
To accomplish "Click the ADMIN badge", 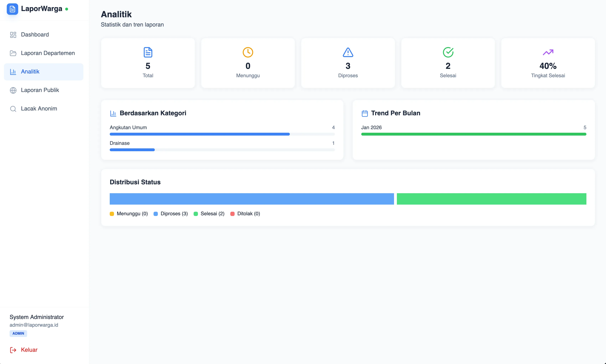I will tap(18, 334).
